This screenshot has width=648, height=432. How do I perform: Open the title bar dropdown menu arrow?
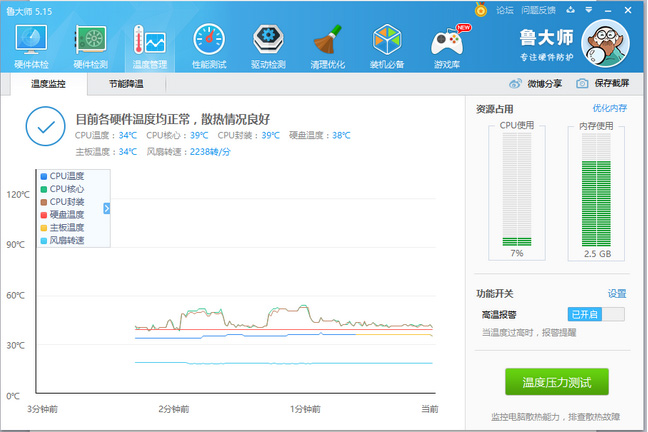589,10
